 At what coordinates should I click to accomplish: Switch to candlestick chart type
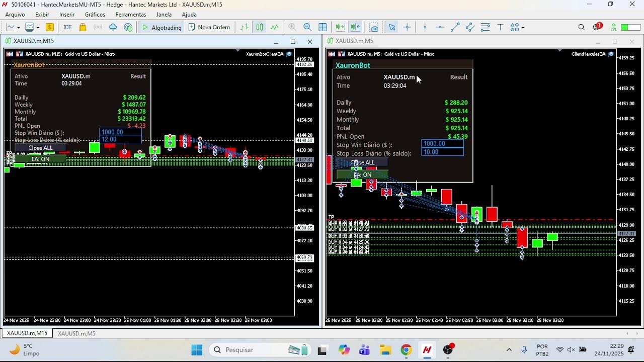coord(260,27)
